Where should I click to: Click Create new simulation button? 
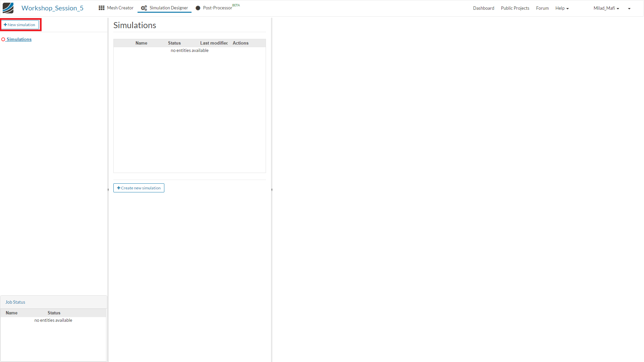point(139,188)
